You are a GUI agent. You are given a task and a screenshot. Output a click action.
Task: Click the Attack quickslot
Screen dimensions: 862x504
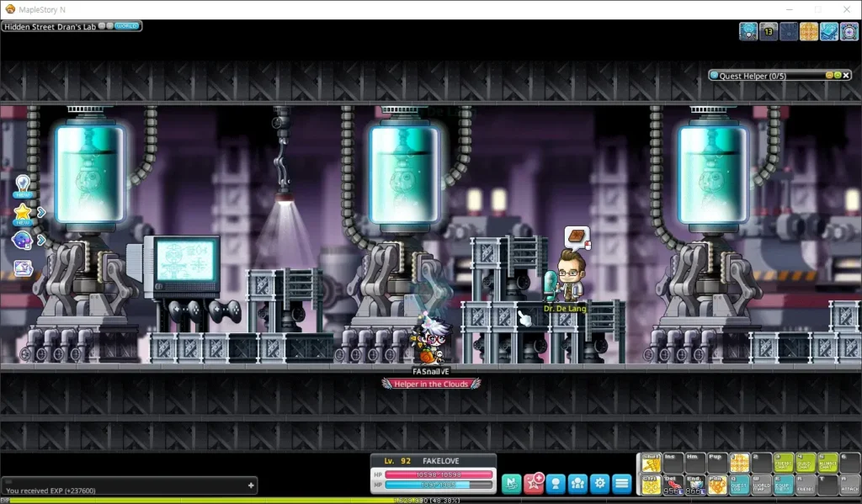pos(850,485)
